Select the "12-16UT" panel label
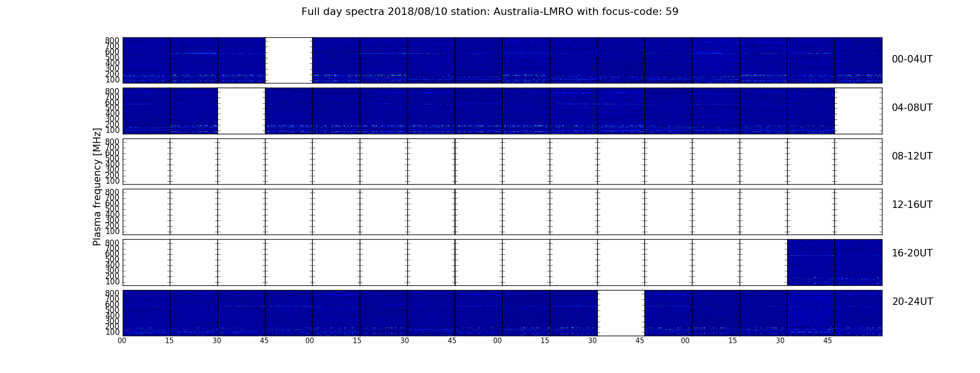980x373 pixels. point(912,205)
